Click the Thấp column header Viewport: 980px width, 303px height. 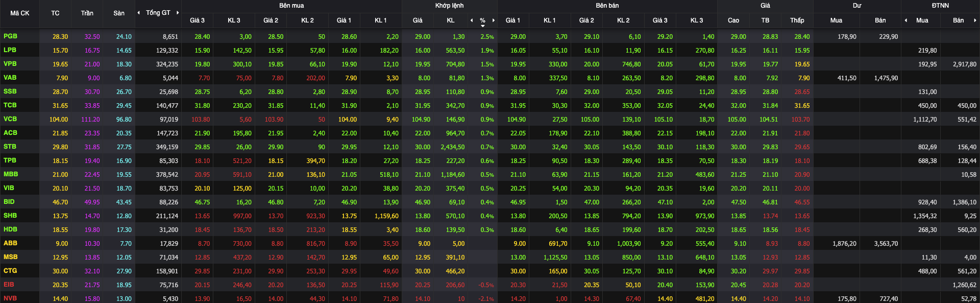(797, 20)
